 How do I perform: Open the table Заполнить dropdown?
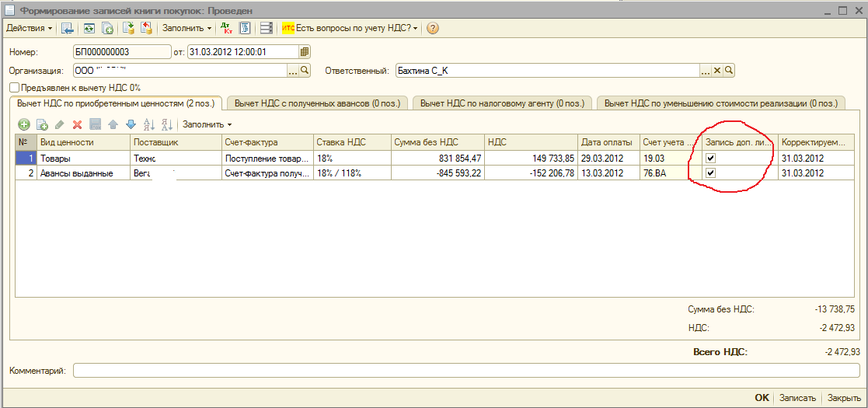click(x=207, y=124)
